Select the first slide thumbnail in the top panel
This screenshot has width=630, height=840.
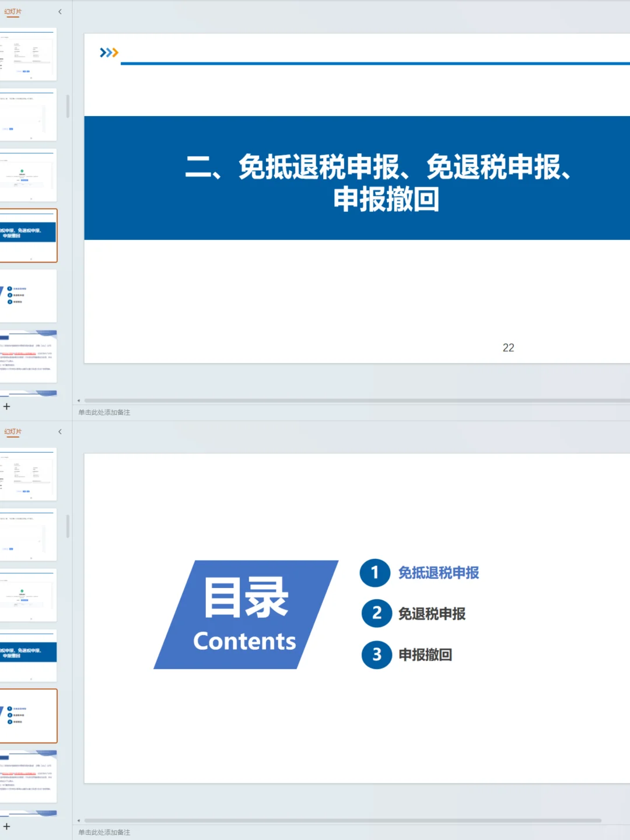coord(29,54)
